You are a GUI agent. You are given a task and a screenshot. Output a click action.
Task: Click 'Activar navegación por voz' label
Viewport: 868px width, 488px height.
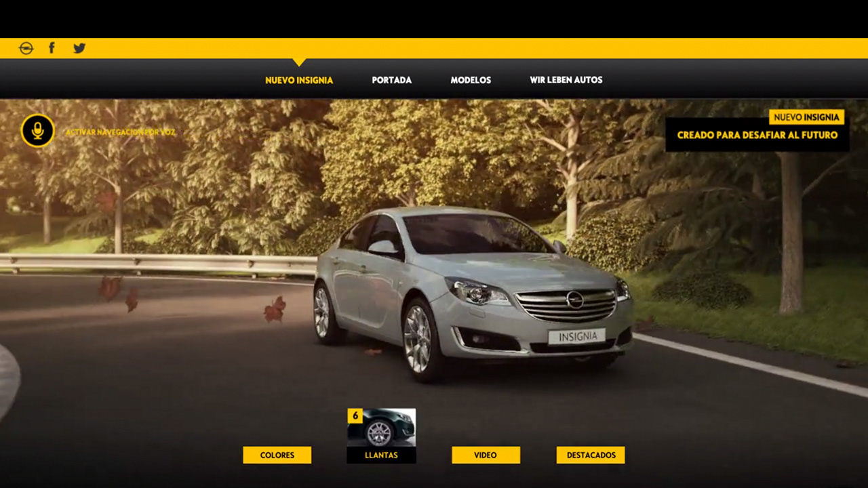(120, 132)
